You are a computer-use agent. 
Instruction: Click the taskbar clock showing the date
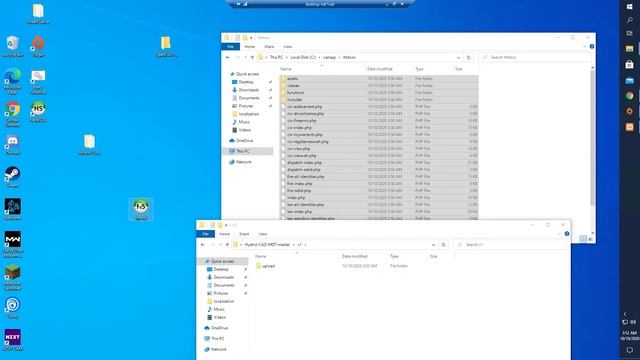629,336
